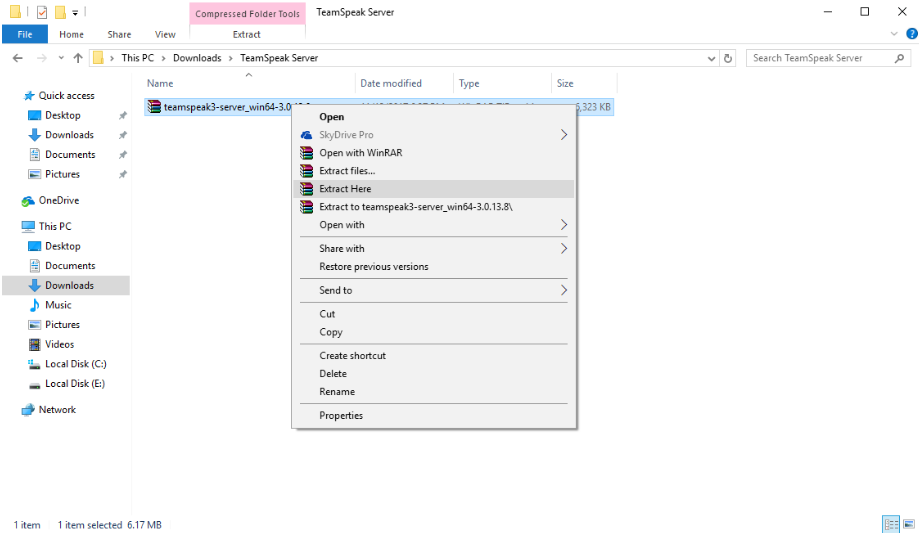Select Extract files... menu entry

coord(433,171)
